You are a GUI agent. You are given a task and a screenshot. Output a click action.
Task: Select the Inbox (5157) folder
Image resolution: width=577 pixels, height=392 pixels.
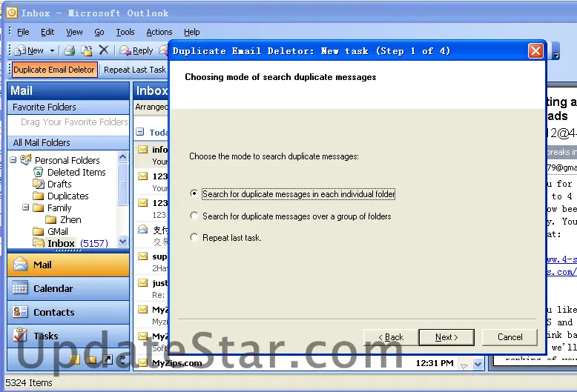point(77,243)
